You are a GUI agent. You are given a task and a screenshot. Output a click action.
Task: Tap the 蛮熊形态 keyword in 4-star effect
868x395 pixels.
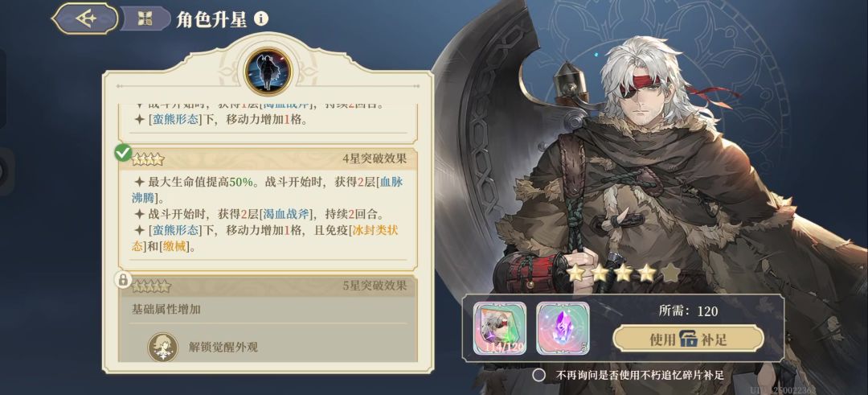174,230
